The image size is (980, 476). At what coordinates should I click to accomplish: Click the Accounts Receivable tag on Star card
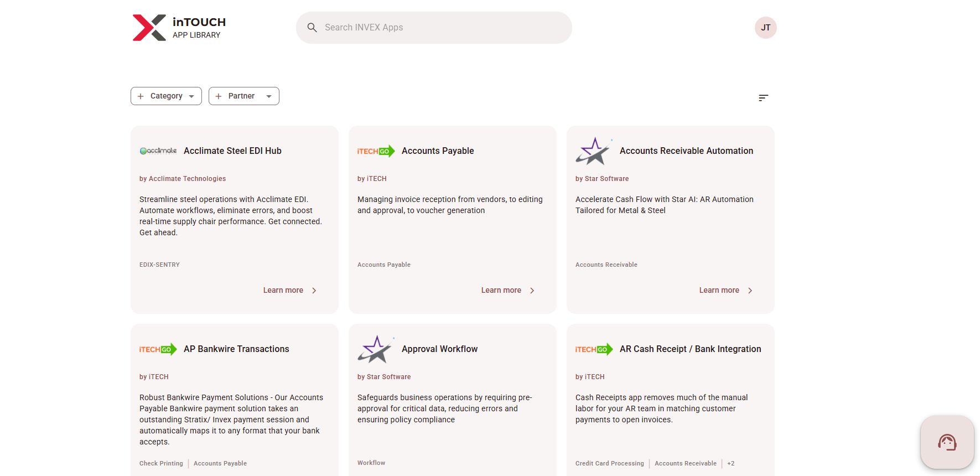point(606,265)
